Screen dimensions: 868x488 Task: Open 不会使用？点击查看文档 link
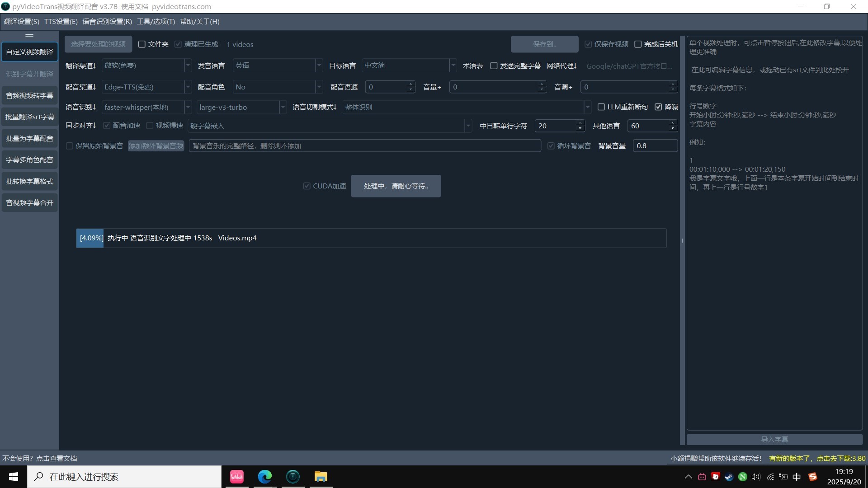click(40, 458)
